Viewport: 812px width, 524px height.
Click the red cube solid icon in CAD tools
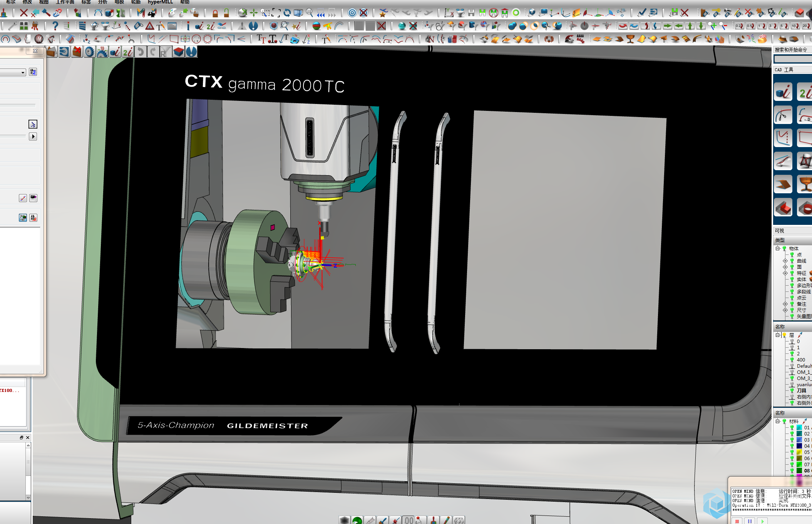[783, 207]
